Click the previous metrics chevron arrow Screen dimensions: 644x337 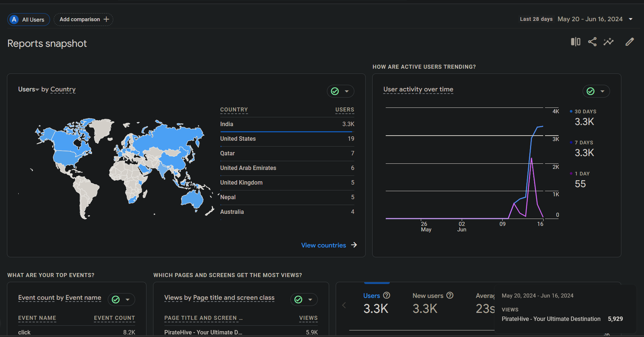tap(344, 305)
